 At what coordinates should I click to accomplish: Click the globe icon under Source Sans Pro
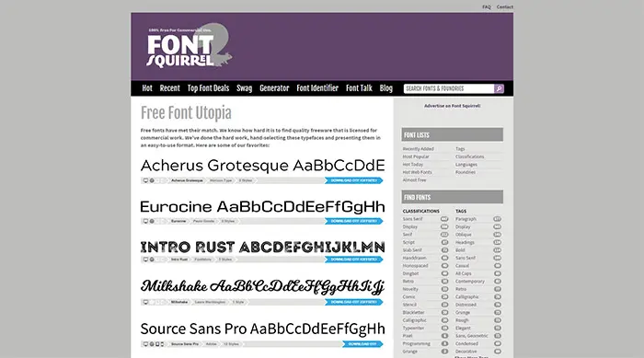152,344
